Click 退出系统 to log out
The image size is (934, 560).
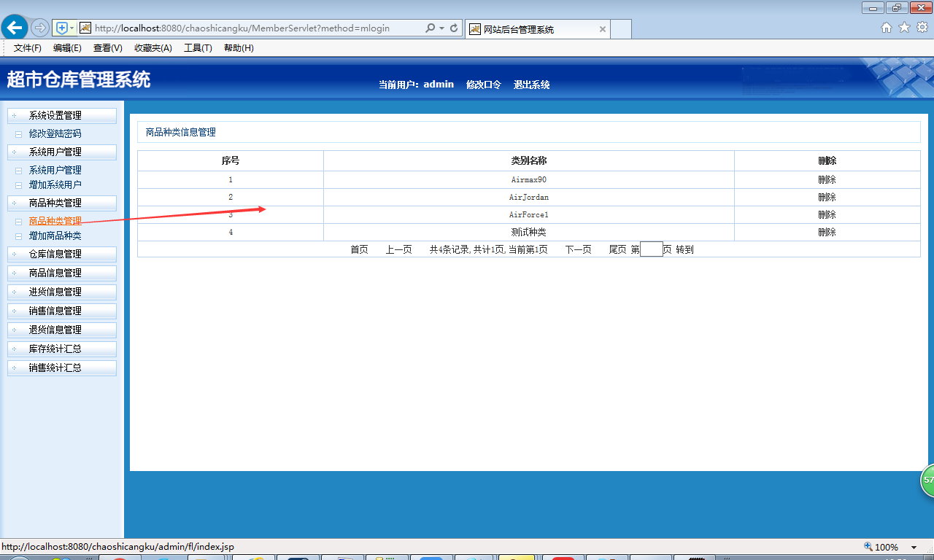(x=531, y=85)
